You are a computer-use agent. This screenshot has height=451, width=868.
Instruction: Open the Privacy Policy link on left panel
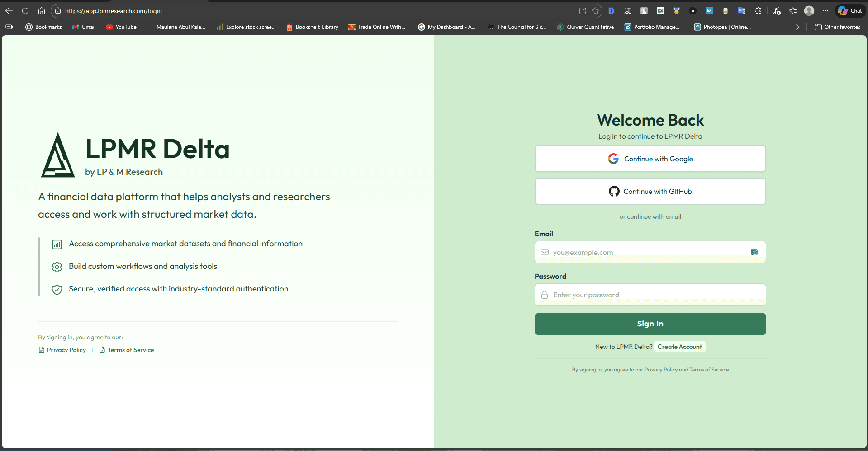(66, 350)
